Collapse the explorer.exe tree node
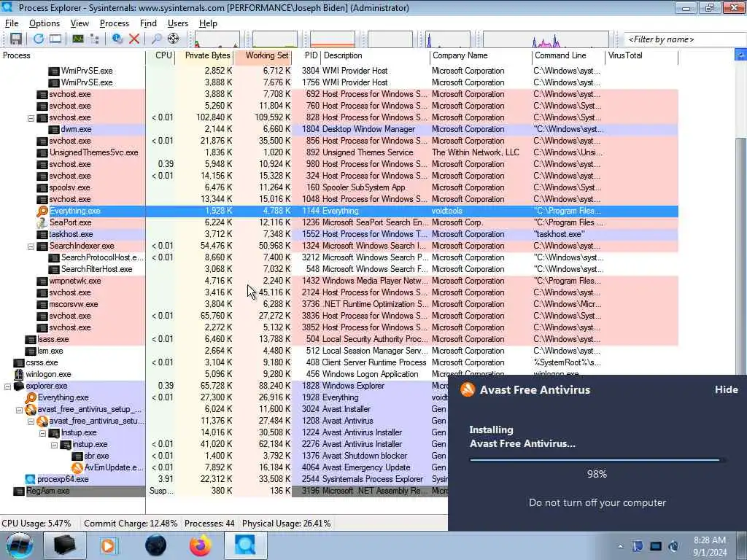Viewport: 747px width, 560px height. click(7, 386)
